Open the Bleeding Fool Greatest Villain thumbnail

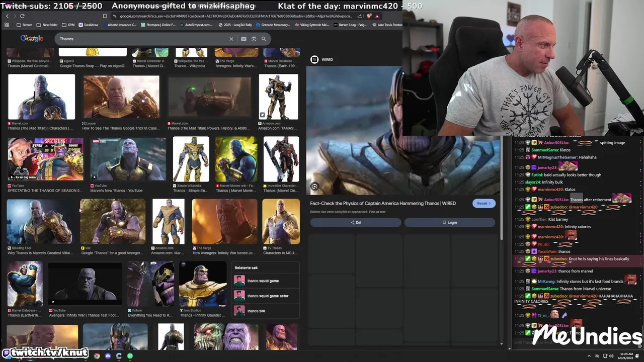point(40,221)
